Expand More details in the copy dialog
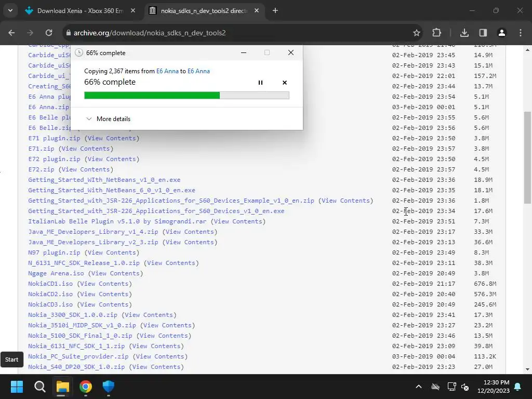This screenshot has height=399, width=532. tap(109, 119)
